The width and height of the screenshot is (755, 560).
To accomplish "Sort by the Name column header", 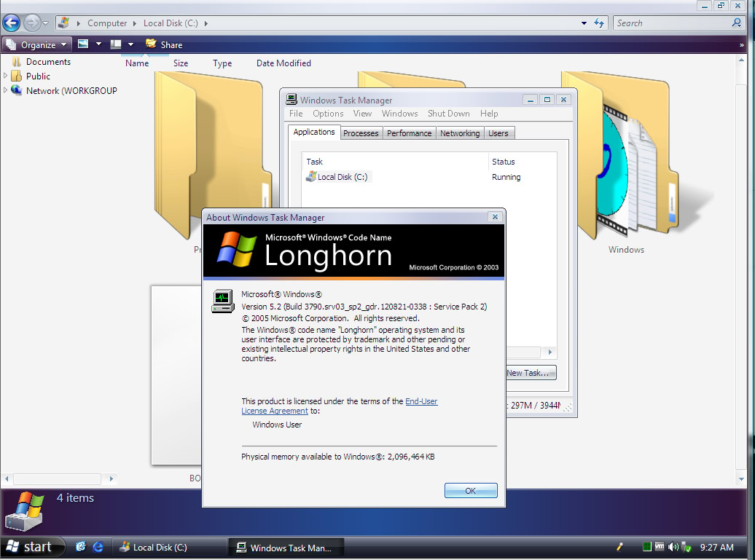I will click(137, 63).
